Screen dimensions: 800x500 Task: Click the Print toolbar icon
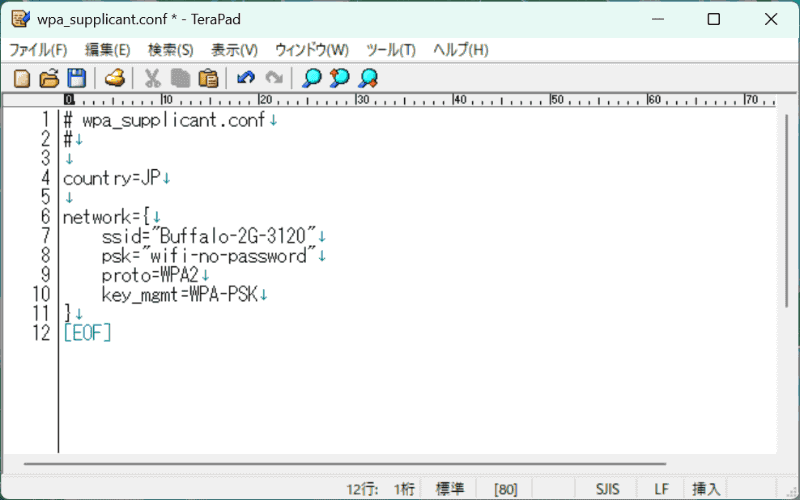point(115,79)
